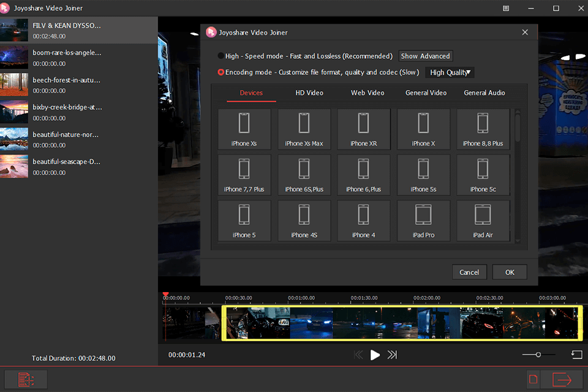The image size is (588, 392).
Task: Play the video preview
Action: point(375,354)
